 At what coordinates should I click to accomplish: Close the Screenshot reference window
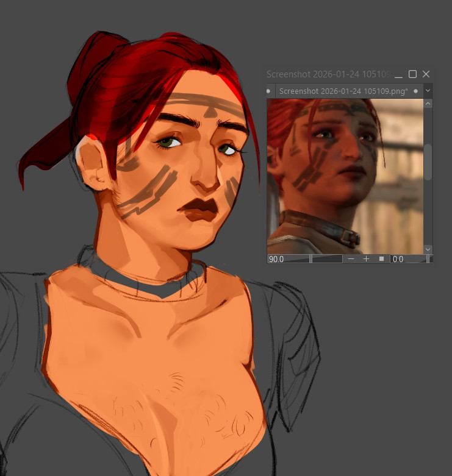coord(426,74)
